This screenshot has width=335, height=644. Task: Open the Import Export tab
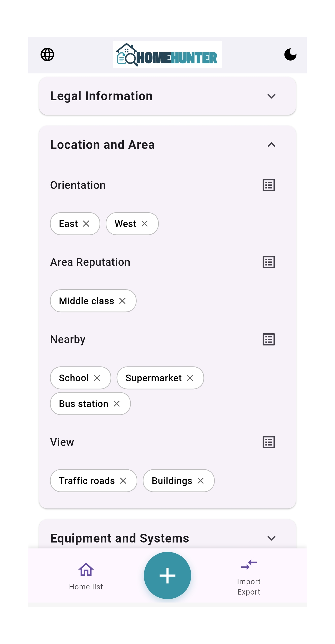(249, 577)
